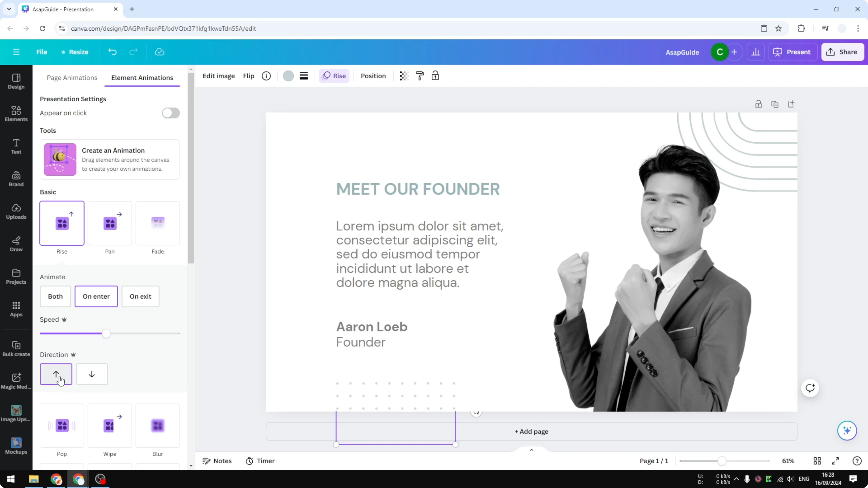
Task: Open grid view pages icon
Action: coord(817,461)
